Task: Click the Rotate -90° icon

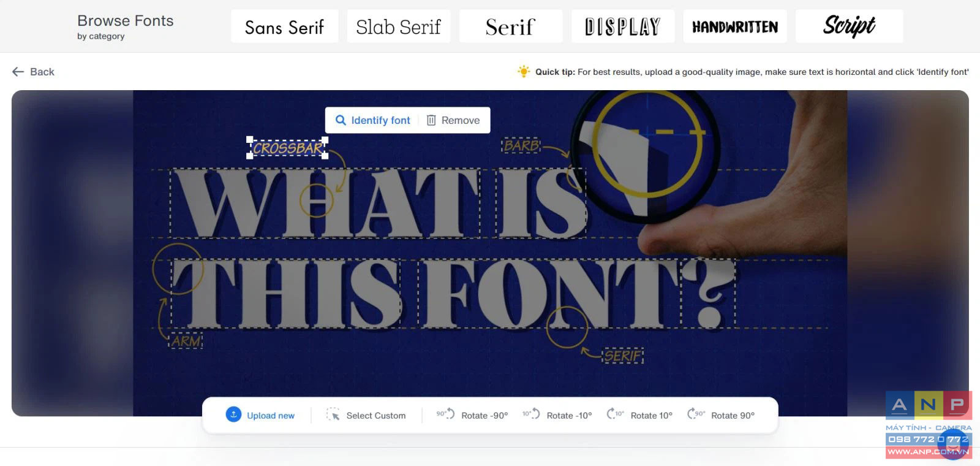Action: pos(445,414)
